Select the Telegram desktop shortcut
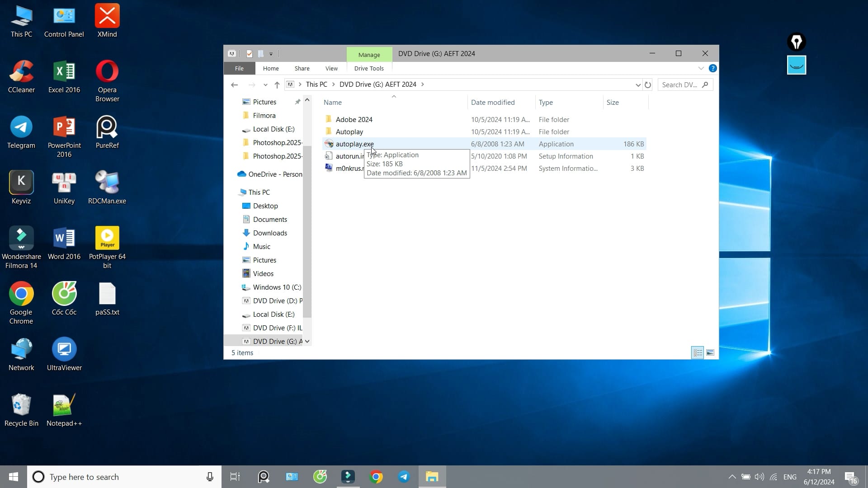 [21, 132]
